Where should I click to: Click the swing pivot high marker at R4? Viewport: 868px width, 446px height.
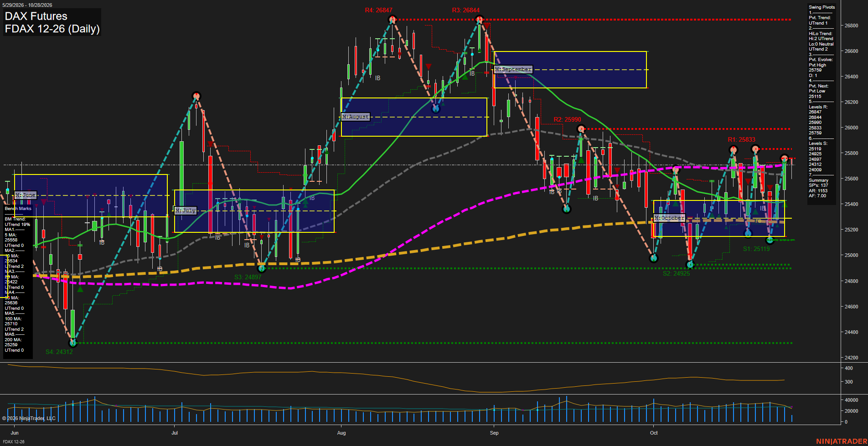point(392,20)
